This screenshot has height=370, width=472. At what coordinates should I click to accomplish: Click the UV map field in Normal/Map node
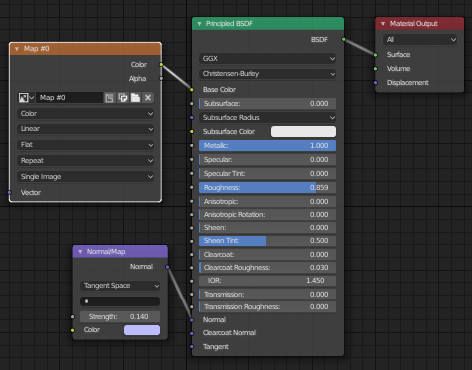(120, 301)
